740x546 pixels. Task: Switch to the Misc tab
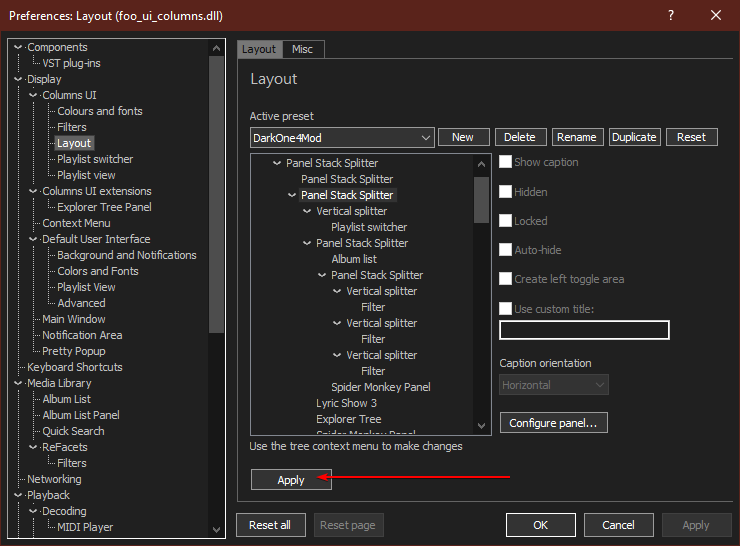[x=302, y=49]
